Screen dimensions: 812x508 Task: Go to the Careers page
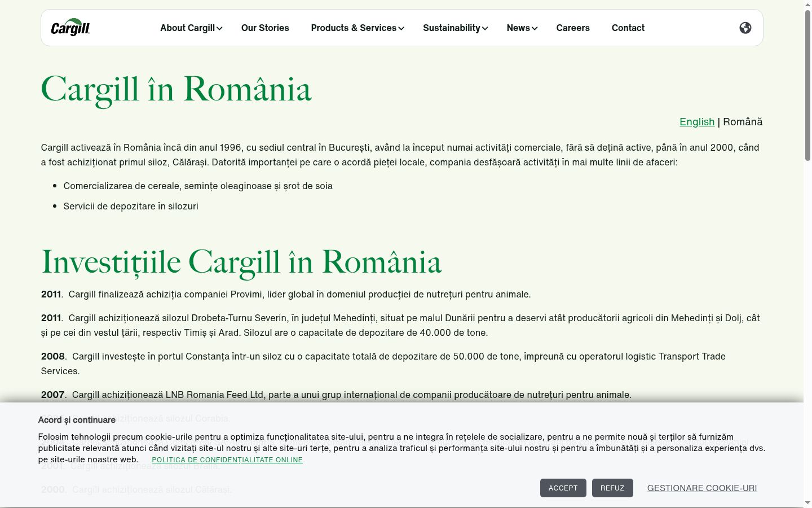[x=573, y=28]
